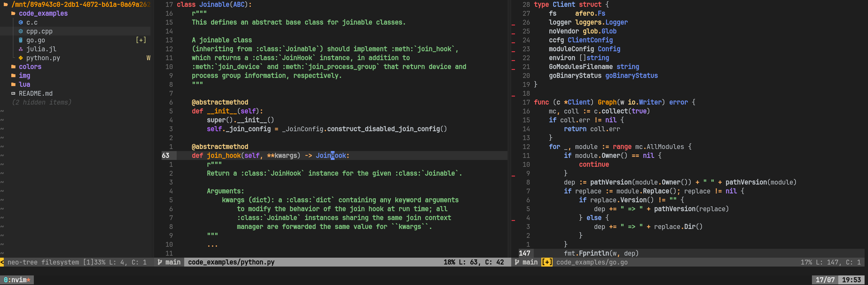Click the folder icon beside lua
868x285 pixels.
[x=13, y=84]
